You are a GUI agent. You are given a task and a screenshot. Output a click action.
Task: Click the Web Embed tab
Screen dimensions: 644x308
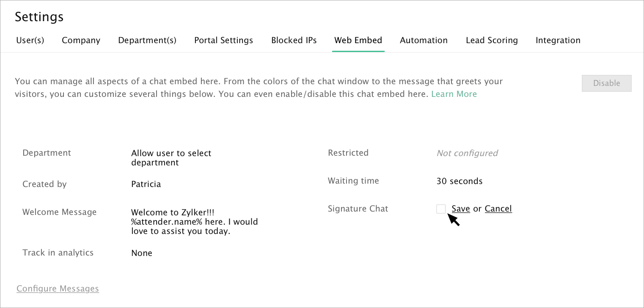pyautogui.click(x=358, y=41)
